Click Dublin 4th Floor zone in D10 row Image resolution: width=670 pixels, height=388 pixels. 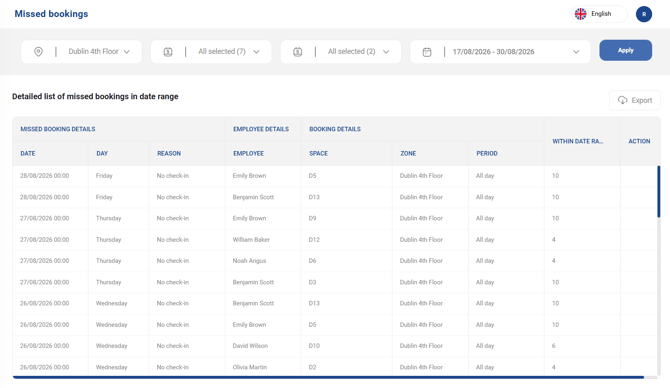(x=421, y=346)
